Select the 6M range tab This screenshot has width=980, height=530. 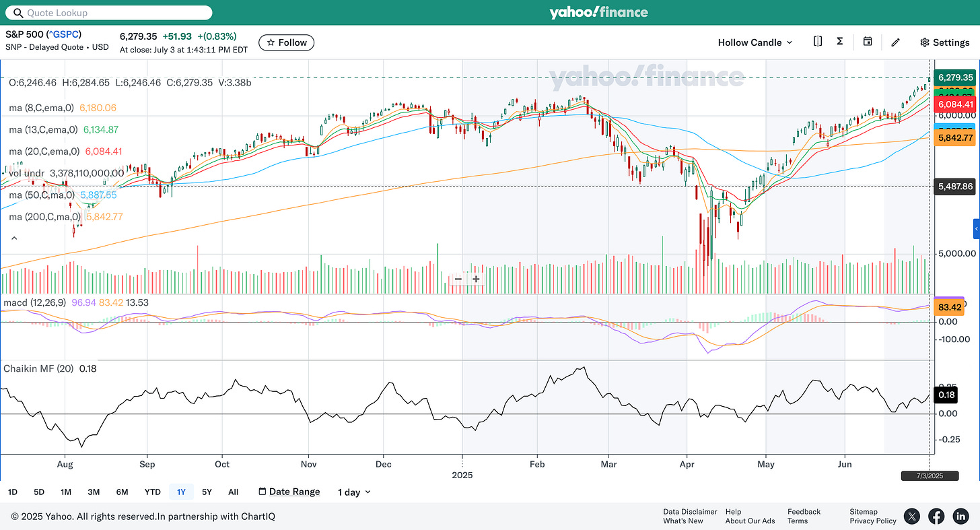pos(122,492)
